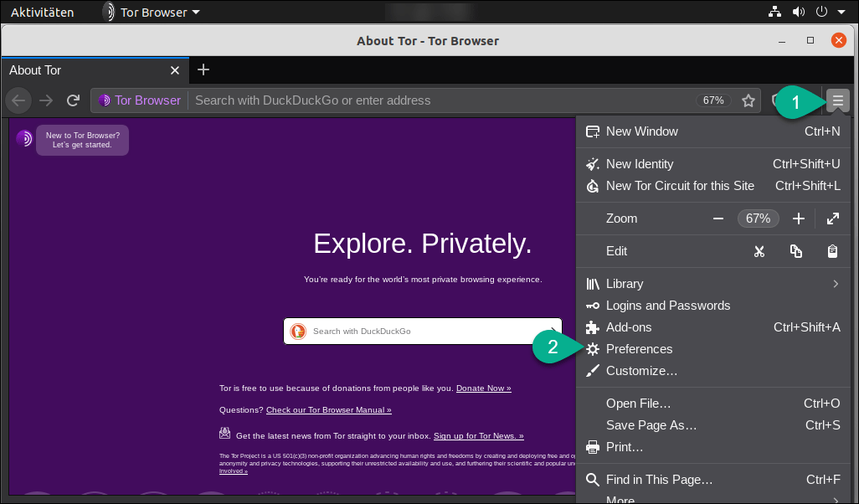859x504 pixels.
Task: Click the newsletter envelope icon
Action: click(224, 434)
